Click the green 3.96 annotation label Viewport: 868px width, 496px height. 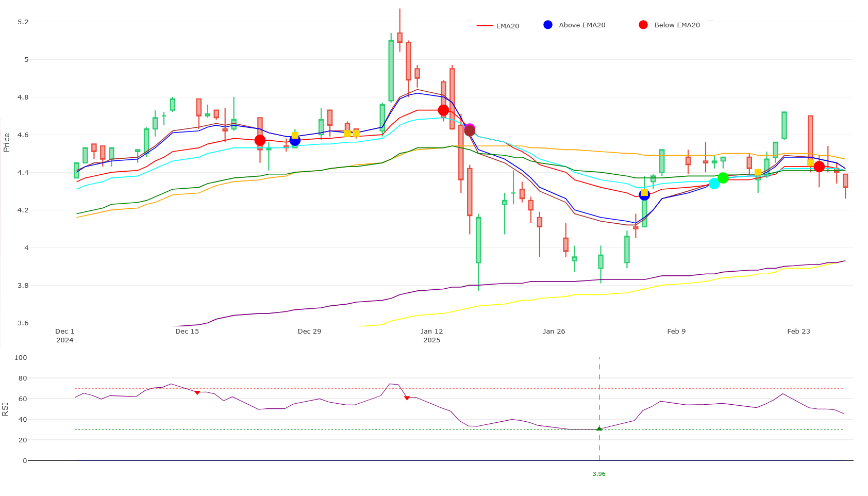point(599,474)
